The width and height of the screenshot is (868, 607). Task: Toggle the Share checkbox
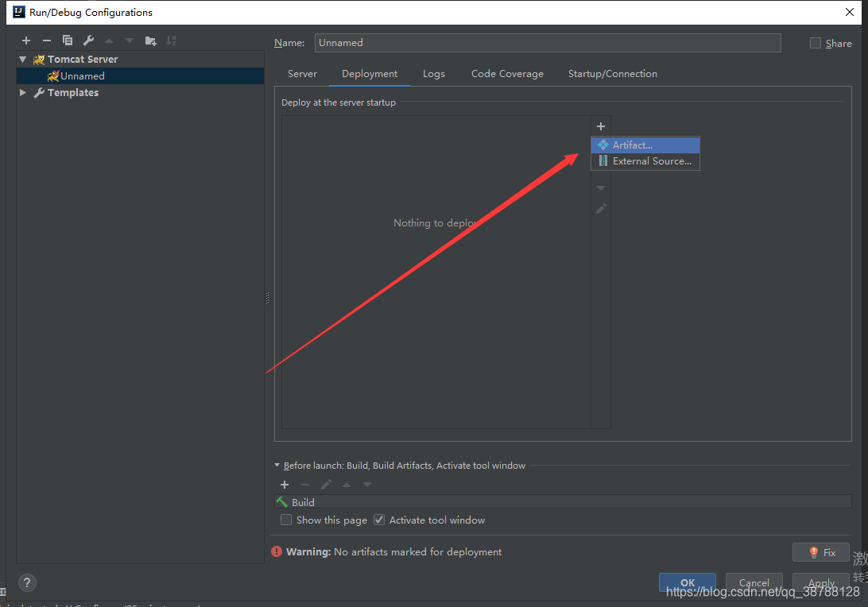pos(816,43)
